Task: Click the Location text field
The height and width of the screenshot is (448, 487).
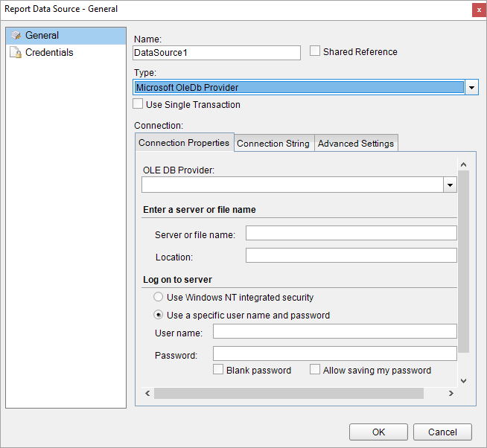Action: point(351,255)
